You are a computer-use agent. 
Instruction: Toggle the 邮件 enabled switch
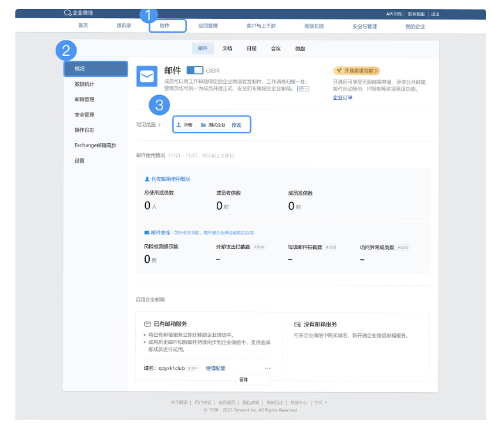pos(194,70)
